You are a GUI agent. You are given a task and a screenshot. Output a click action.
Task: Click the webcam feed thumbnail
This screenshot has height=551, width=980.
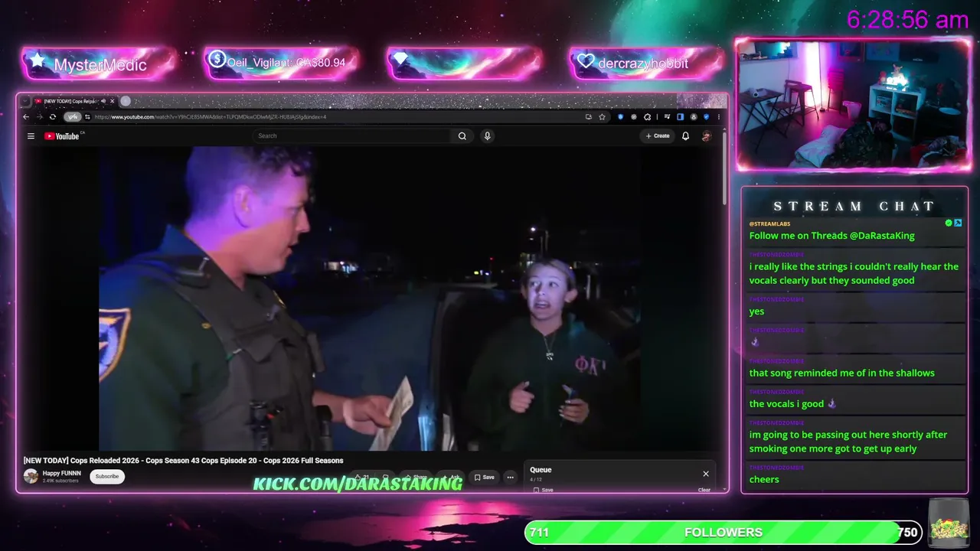(x=853, y=104)
